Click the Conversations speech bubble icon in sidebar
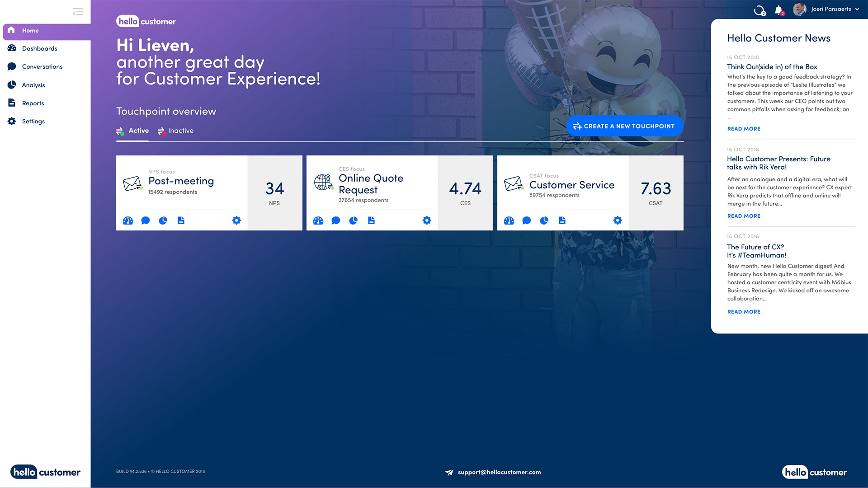 coord(12,66)
